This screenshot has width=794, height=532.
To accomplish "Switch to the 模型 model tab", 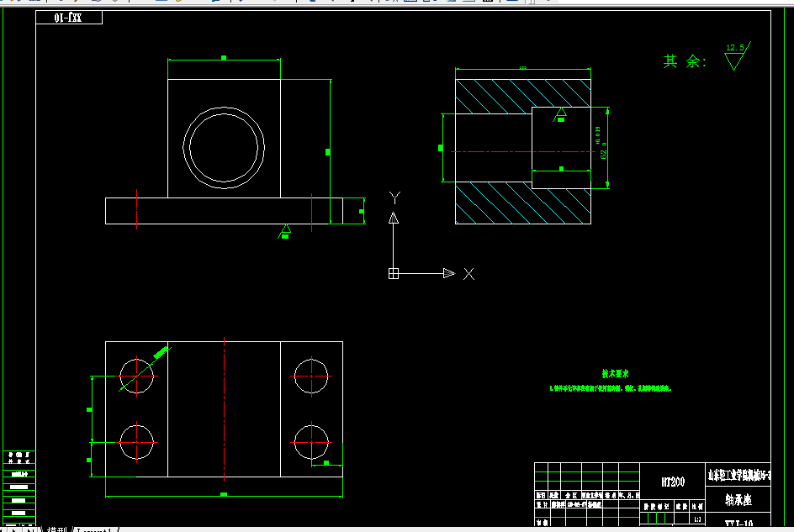I will point(56,529).
